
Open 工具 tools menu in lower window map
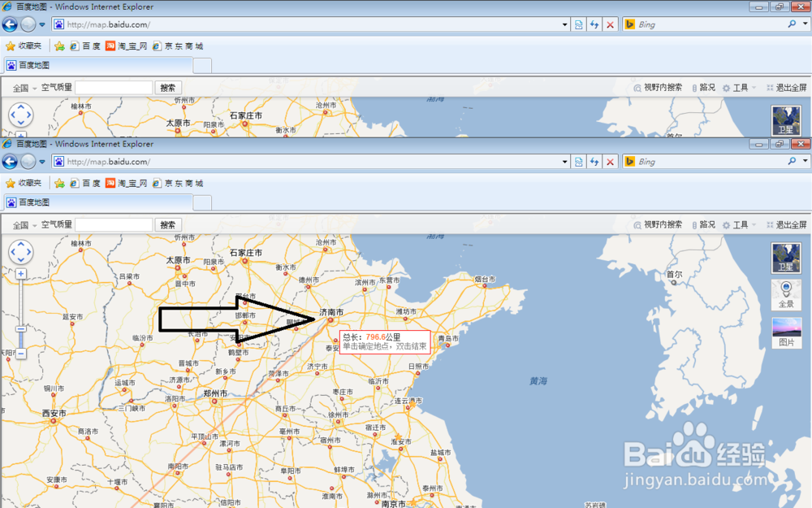coord(739,225)
